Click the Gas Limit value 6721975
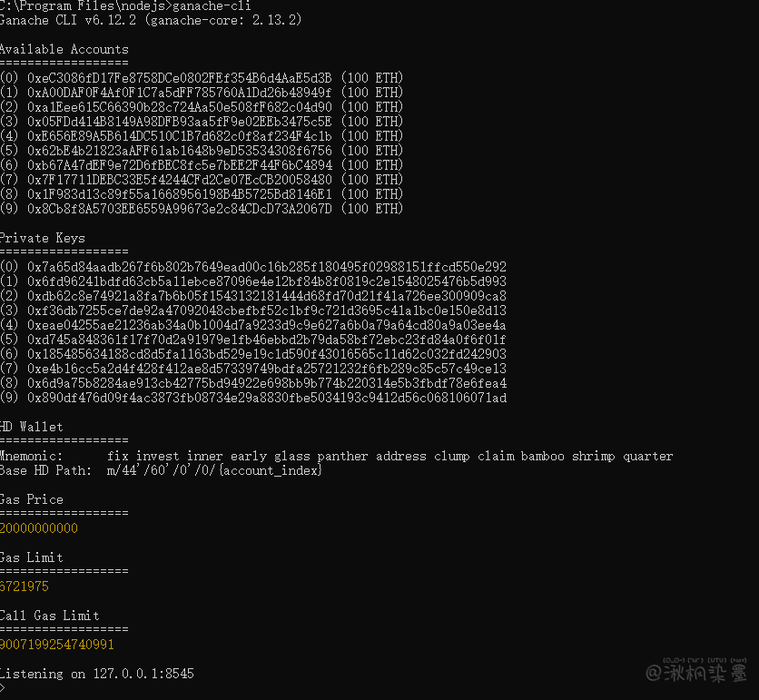 coord(25,587)
